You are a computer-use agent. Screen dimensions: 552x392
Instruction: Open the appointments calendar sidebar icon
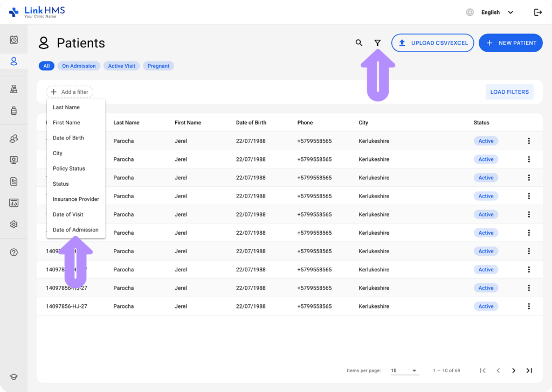13,40
